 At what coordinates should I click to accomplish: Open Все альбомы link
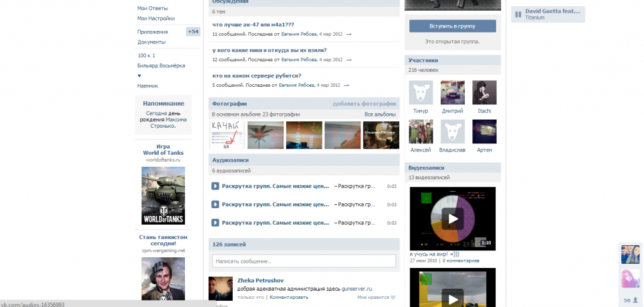click(380, 114)
